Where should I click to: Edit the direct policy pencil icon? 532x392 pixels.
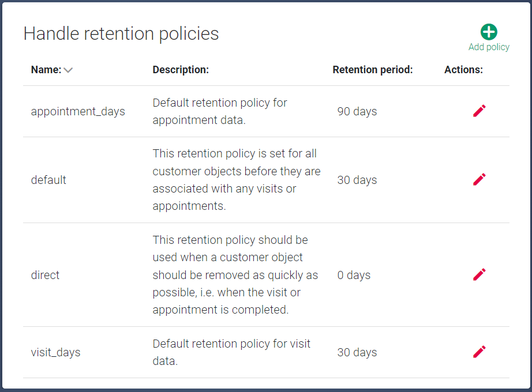[x=479, y=274]
